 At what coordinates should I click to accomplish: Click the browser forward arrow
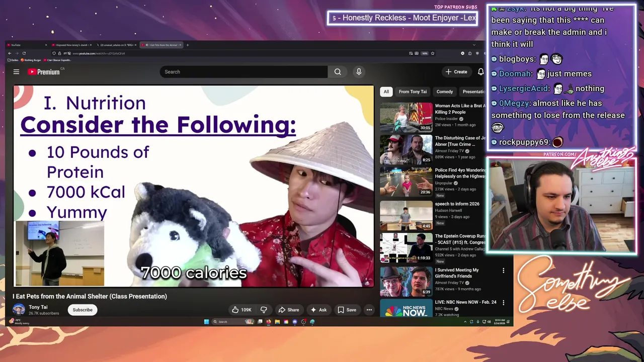click(x=17, y=53)
